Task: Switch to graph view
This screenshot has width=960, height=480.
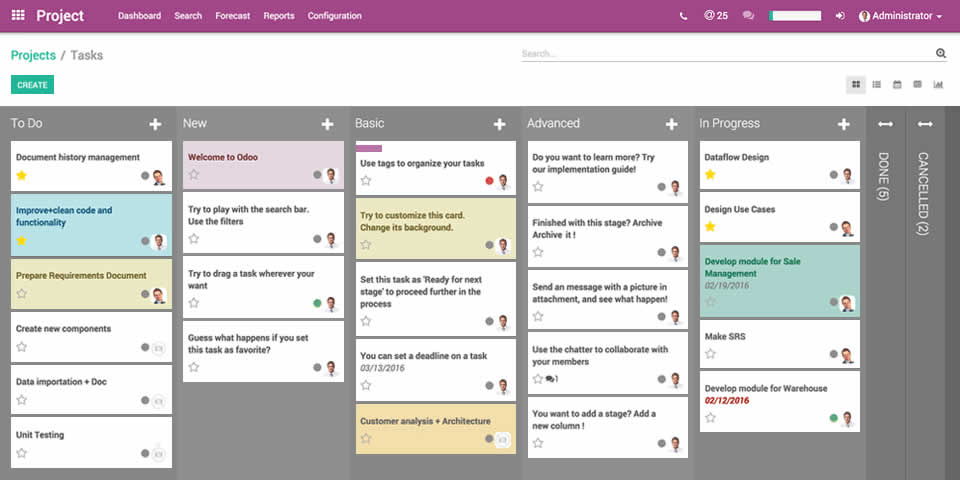Action: tap(938, 85)
